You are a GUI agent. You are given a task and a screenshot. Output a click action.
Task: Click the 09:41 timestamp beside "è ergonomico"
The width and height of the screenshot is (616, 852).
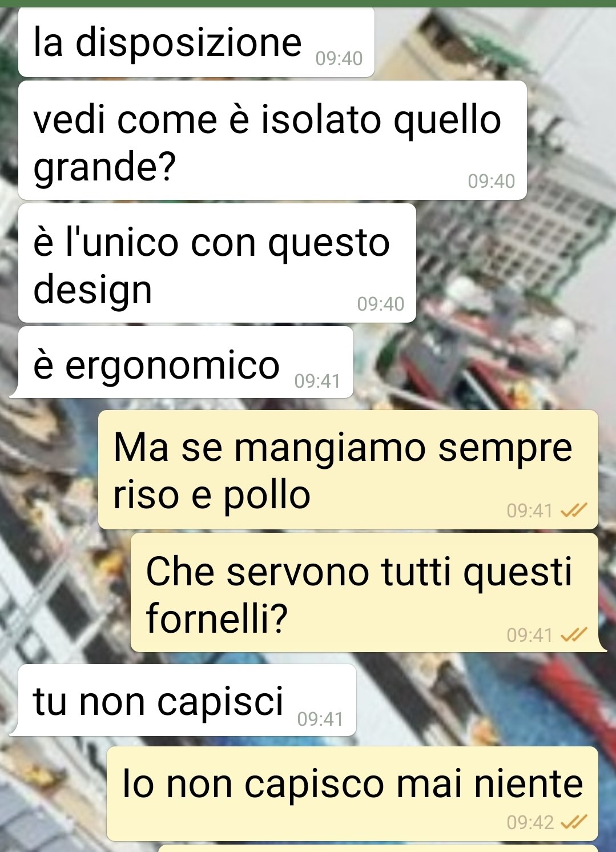(317, 380)
